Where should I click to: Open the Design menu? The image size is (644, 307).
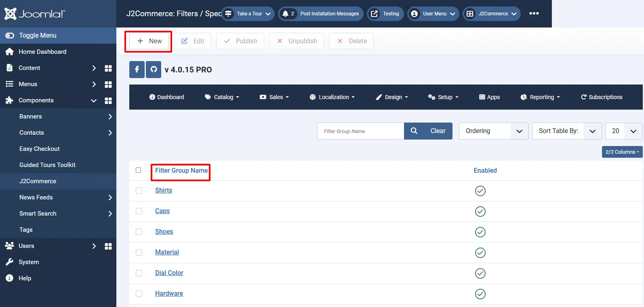391,97
